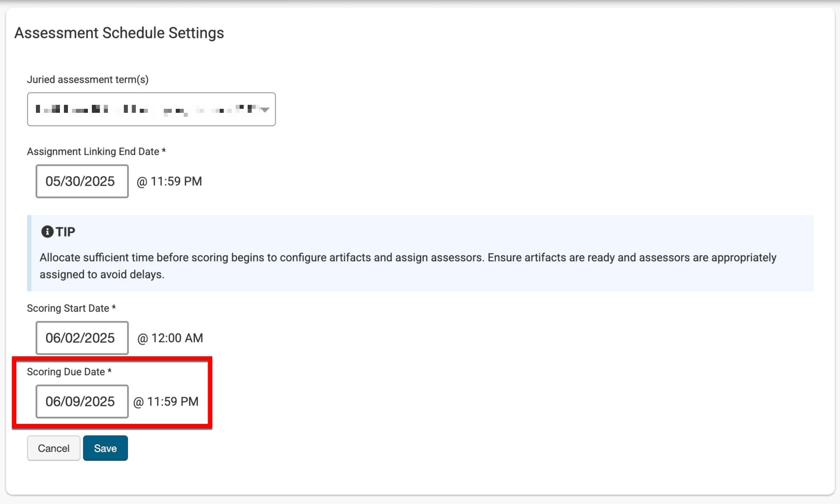
Task: Click the Scoring Due Date input 06/09/2025
Action: pyautogui.click(x=82, y=402)
